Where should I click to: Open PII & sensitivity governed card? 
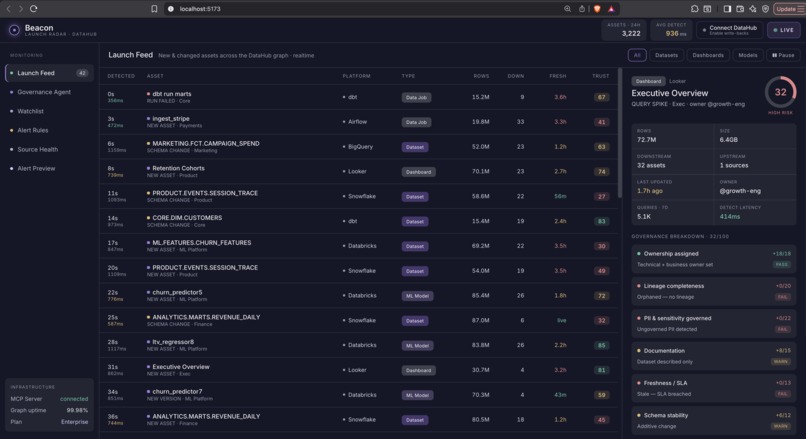(x=713, y=323)
